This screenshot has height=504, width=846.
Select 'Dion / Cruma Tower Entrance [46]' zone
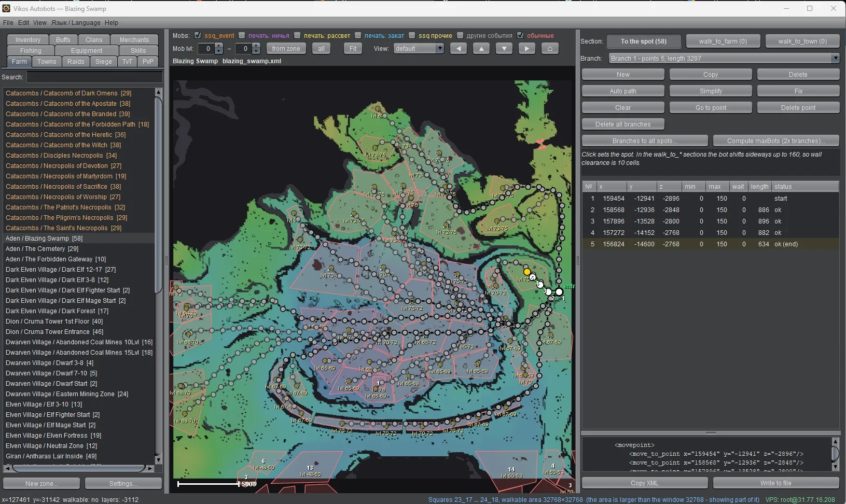(79, 332)
